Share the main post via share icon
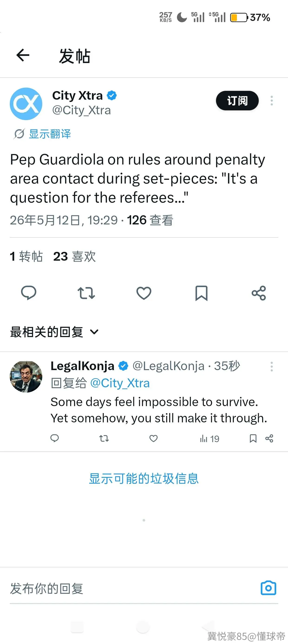 coord(259,293)
